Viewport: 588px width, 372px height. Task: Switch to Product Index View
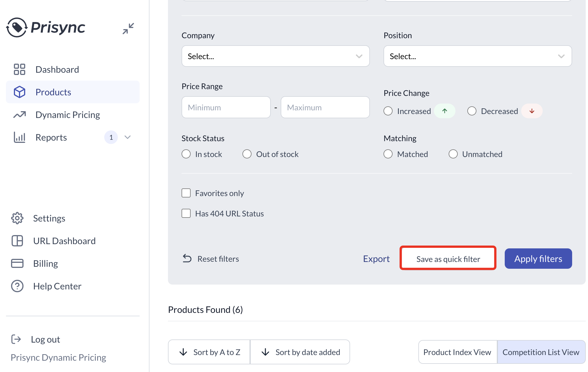pyautogui.click(x=457, y=352)
